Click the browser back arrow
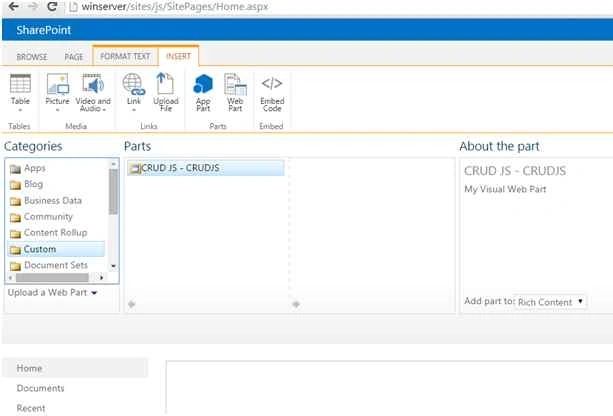This screenshot has width=613, height=416. click(13, 6)
